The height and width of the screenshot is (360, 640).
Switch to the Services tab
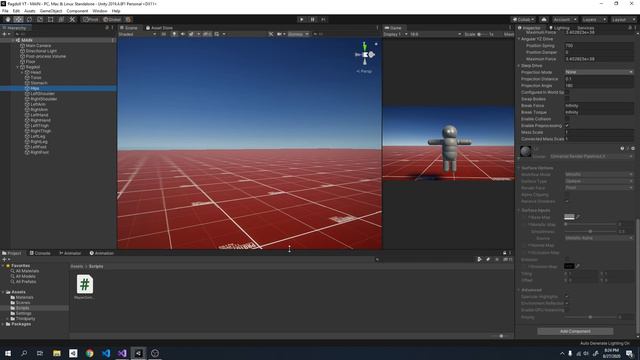coord(585,28)
